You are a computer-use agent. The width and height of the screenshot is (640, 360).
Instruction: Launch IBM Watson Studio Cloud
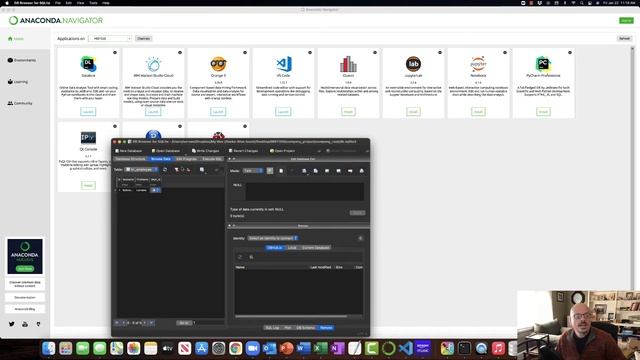[153, 111]
